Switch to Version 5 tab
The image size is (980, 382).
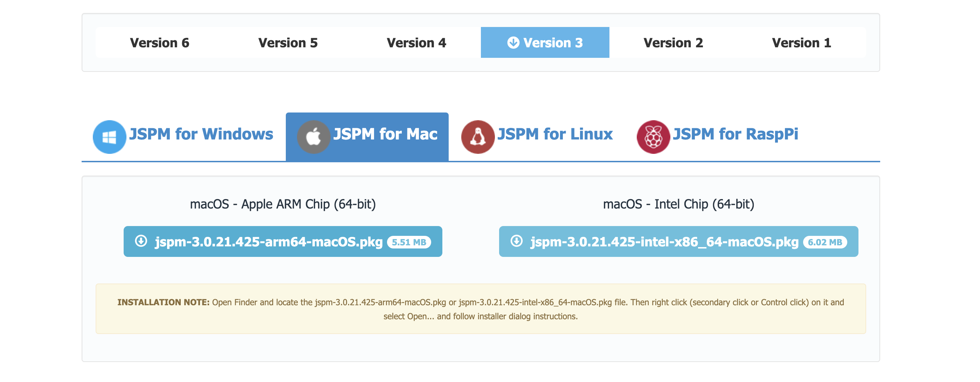coord(288,43)
